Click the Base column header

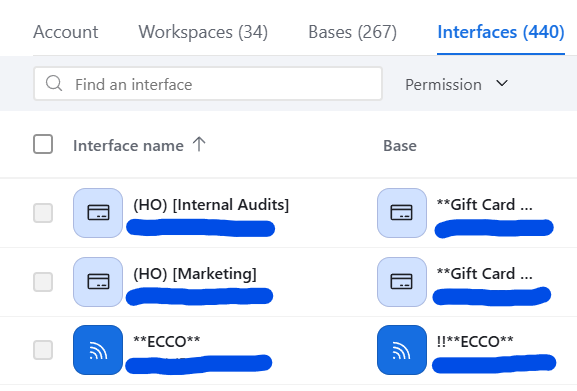click(x=400, y=146)
